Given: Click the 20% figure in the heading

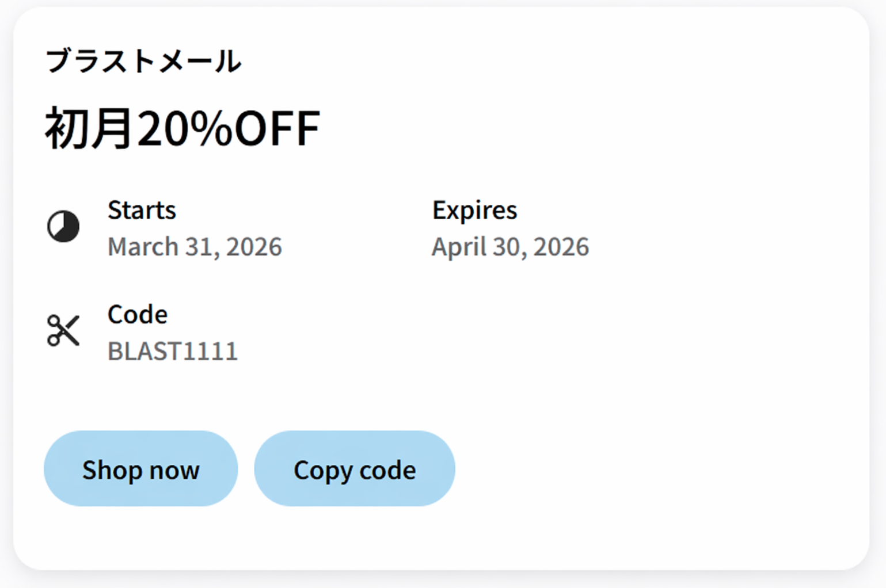Looking at the screenshot, I should pyautogui.click(x=184, y=128).
